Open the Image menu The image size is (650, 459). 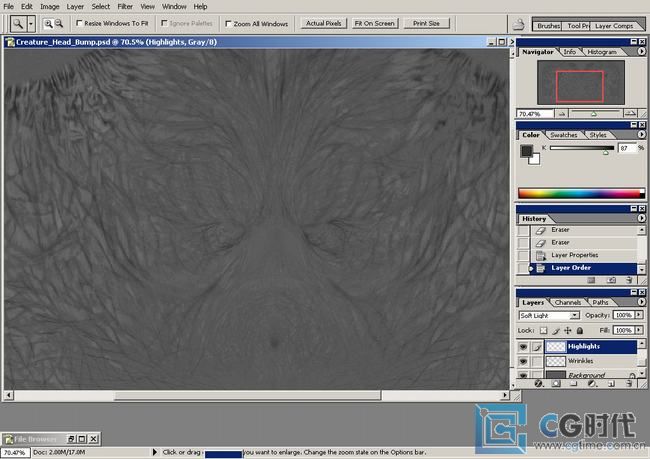pyautogui.click(x=50, y=7)
